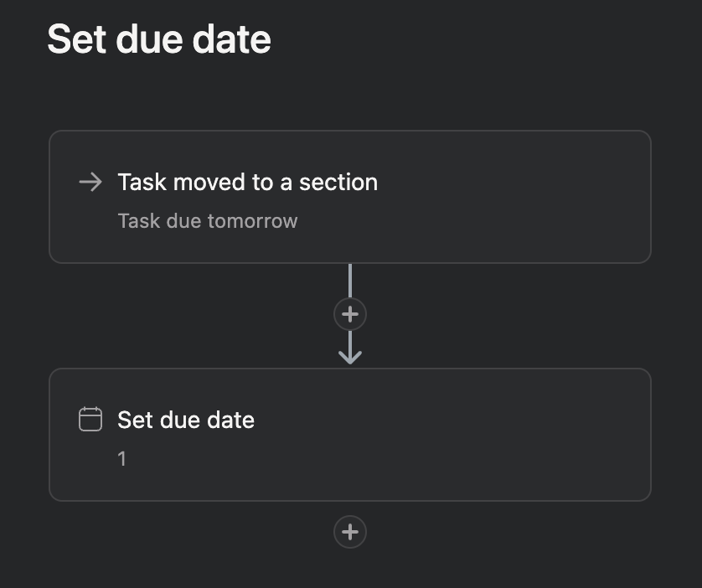Screen dimensions: 702x588
Task: Click the due date value '1'
Action: click(x=122, y=459)
